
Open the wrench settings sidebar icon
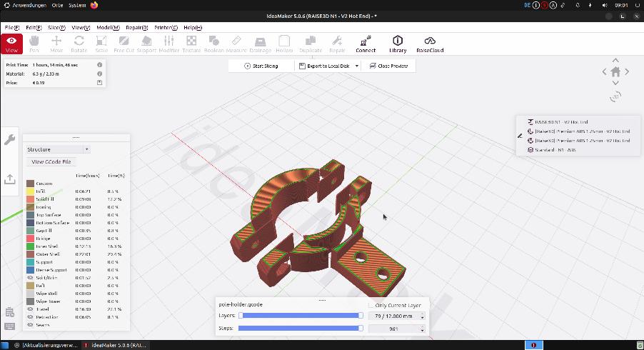tap(9, 140)
